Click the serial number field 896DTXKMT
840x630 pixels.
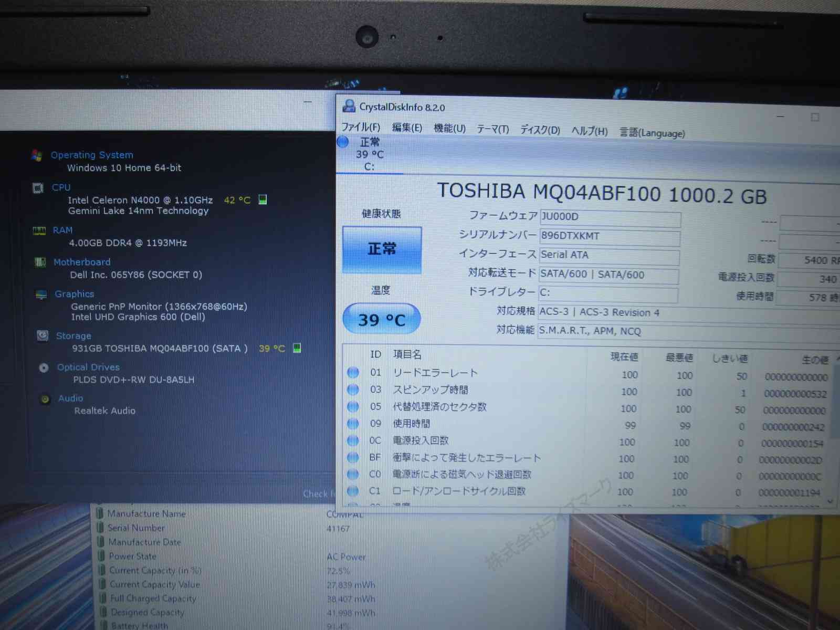pos(610,236)
